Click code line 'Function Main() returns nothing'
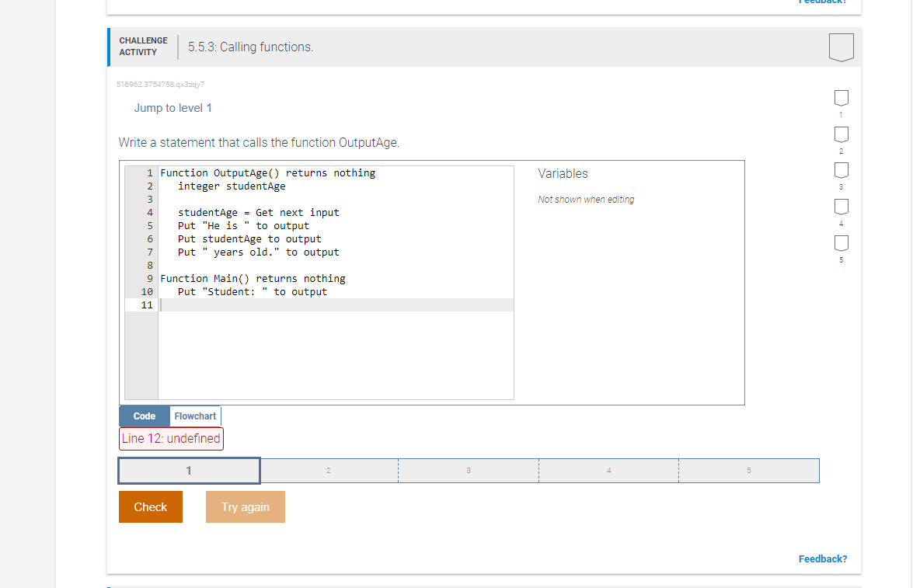 (253, 279)
